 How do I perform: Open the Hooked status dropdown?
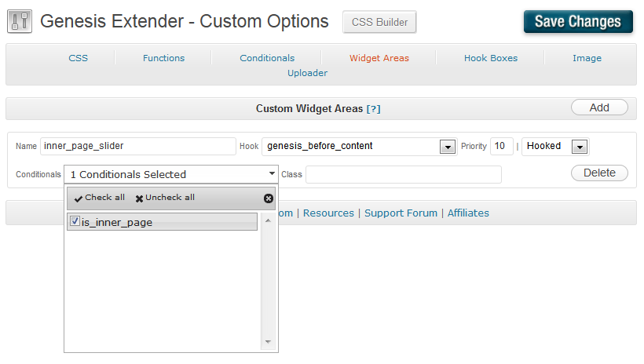click(580, 147)
